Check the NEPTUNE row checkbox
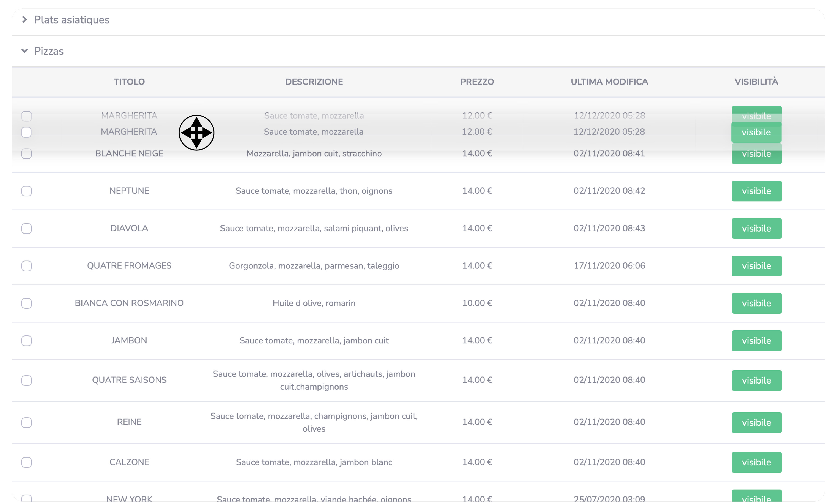Image resolution: width=839 pixels, height=504 pixels. [26, 191]
